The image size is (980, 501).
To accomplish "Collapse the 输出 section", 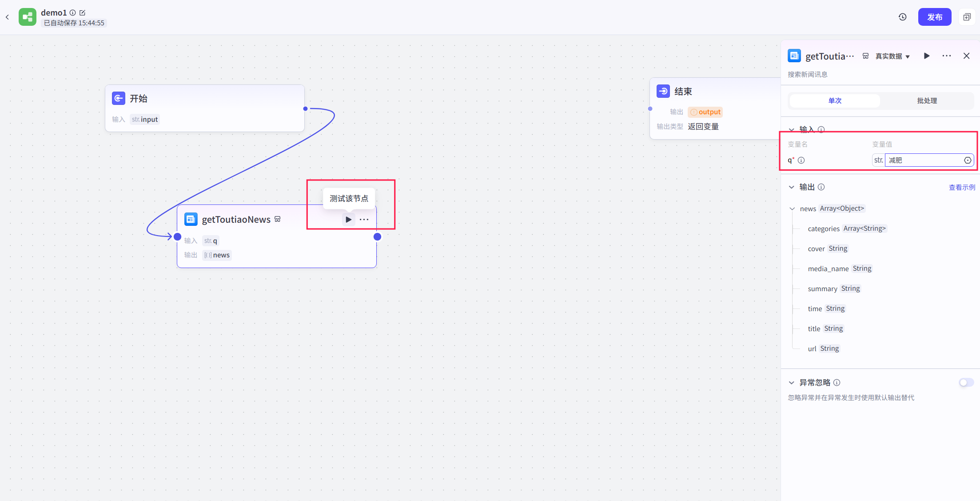I will [792, 187].
